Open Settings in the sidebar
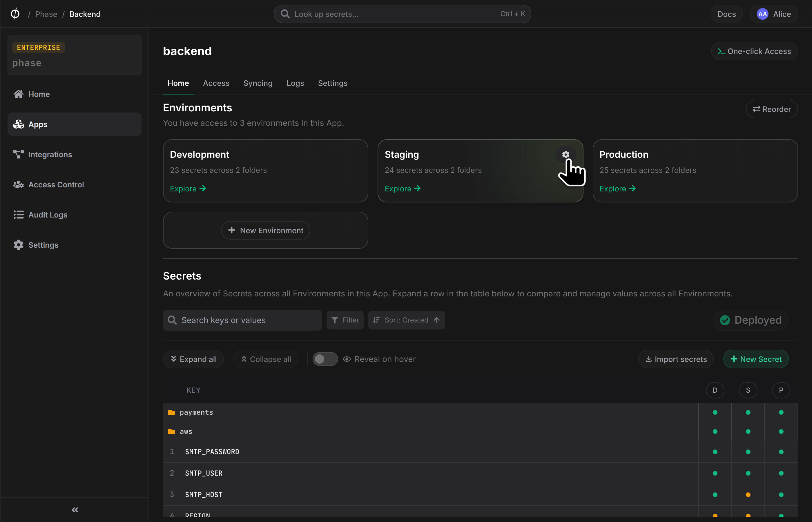812x522 pixels. 74,245
